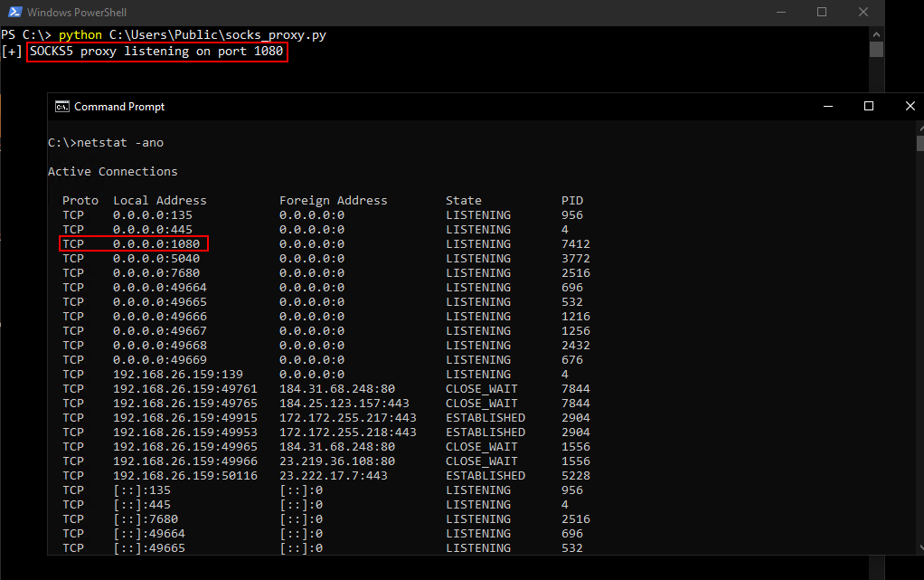Maximize the Windows PowerShell window
The height and width of the screenshot is (580, 924).
822,12
